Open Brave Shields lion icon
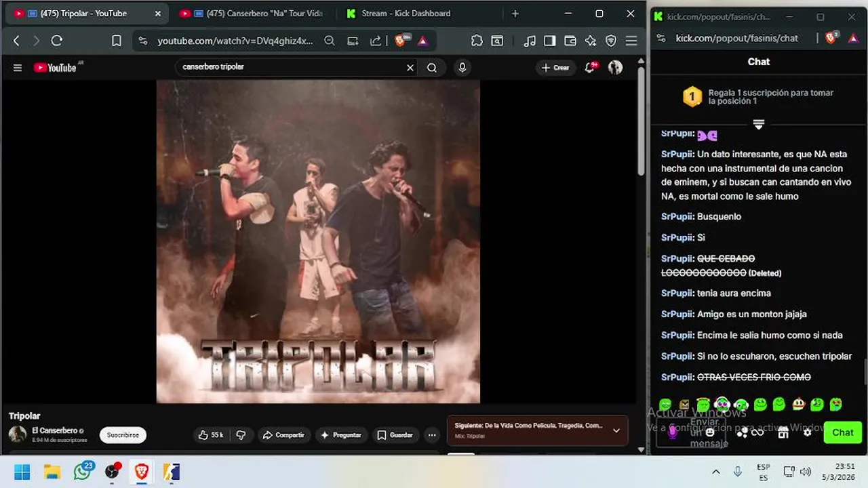The image size is (868, 488). 401,41
